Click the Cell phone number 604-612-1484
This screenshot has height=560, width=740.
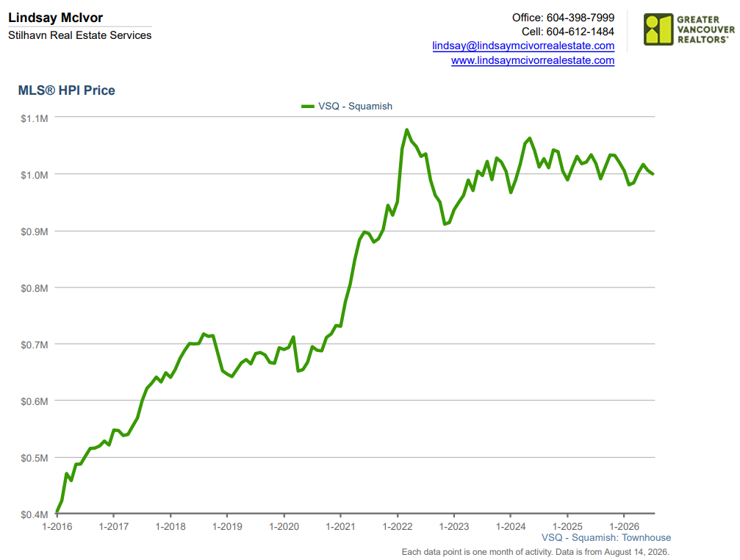pyautogui.click(x=580, y=32)
